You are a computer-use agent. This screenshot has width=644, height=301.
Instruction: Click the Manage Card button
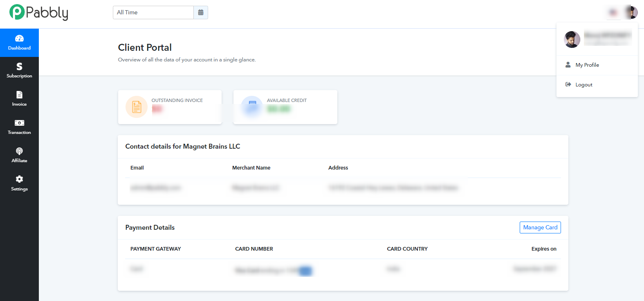(x=540, y=227)
